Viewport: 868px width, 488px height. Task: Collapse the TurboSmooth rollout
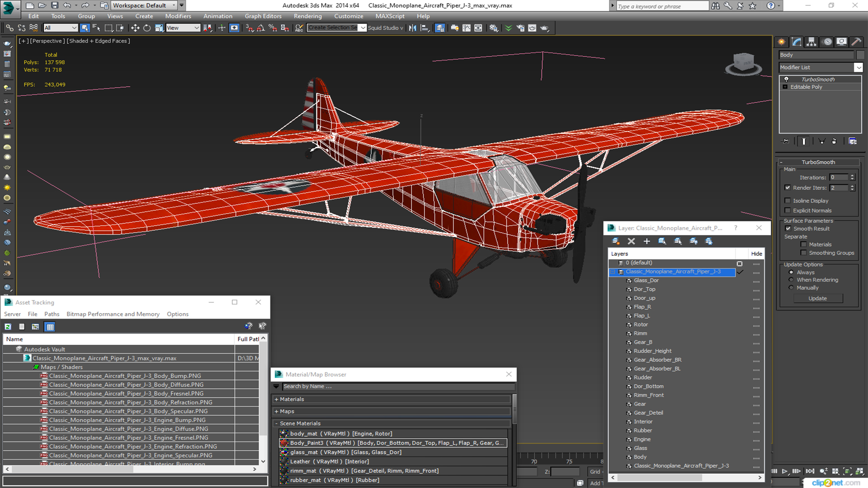click(781, 162)
